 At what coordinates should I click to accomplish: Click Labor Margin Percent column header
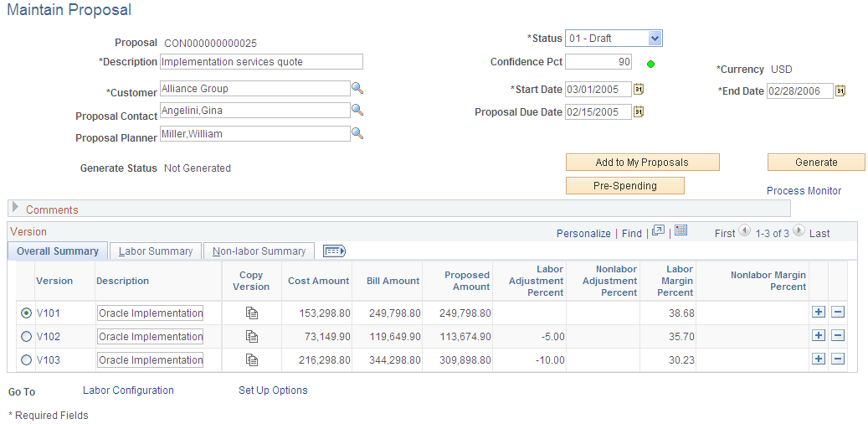tap(675, 281)
